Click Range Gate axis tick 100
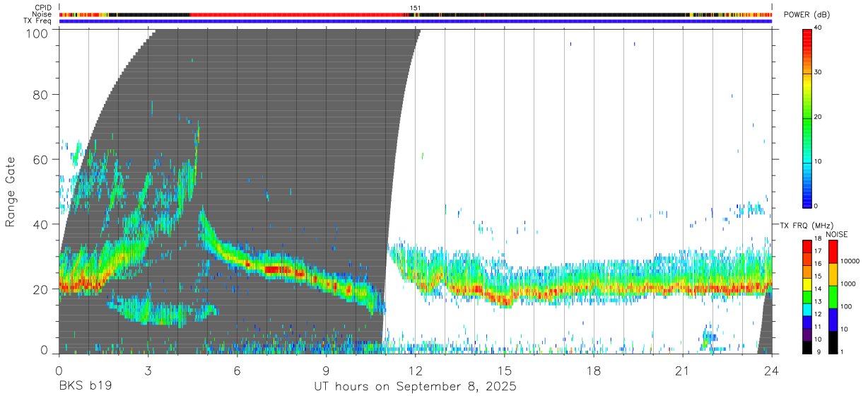Viewport: 868px width, 401px height. pos(37,33)
